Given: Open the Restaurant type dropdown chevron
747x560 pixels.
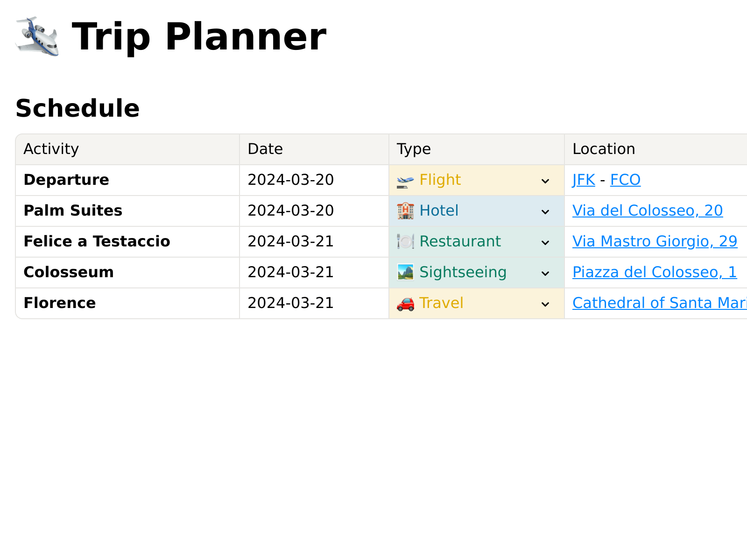Looking at the screenshot, I should click(x=545, y=243).
